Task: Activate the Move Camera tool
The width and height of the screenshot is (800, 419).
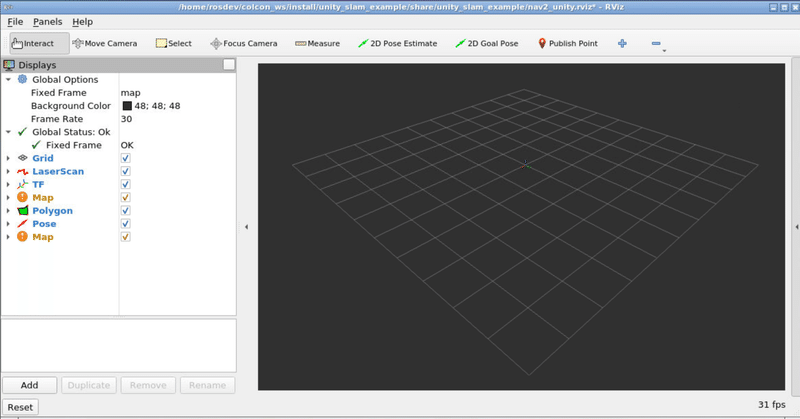Action: coord(105,43)
